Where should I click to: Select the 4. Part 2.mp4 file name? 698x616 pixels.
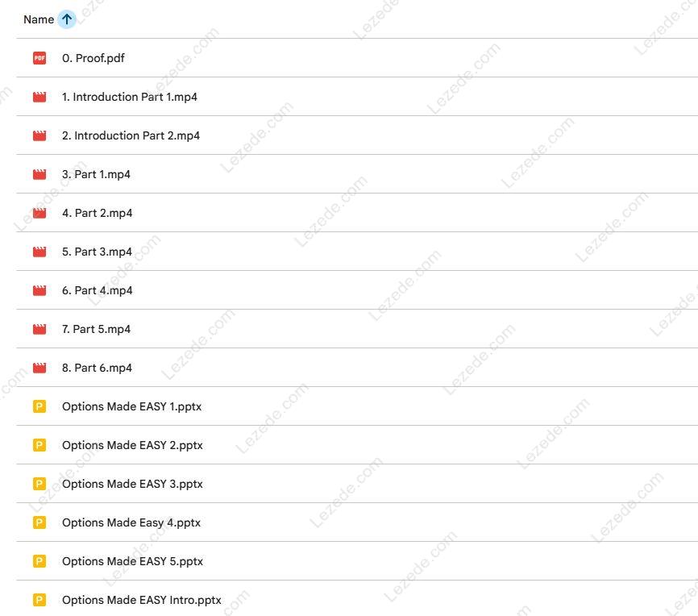coord(97,213)
